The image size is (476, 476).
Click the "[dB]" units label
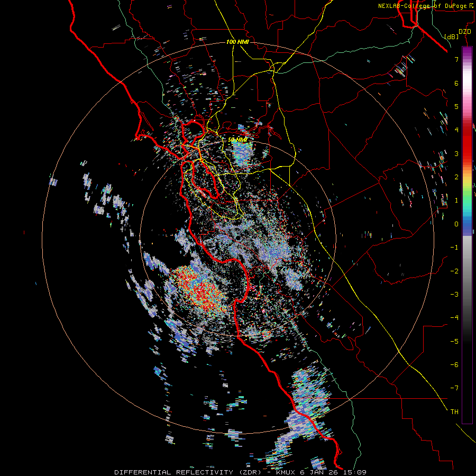[452, 36]
